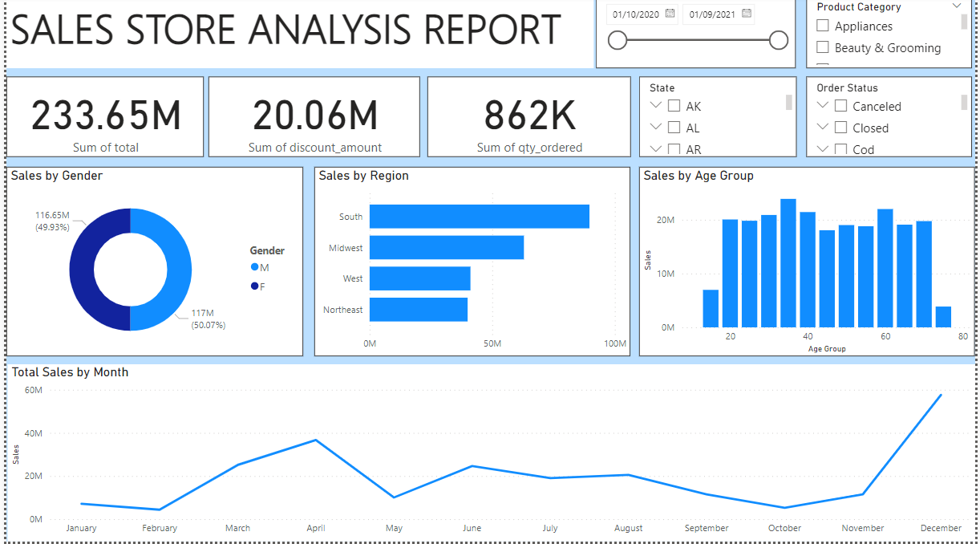Open the end date calendar picker
The image size is (980, 544).
[x=747, y=14]
